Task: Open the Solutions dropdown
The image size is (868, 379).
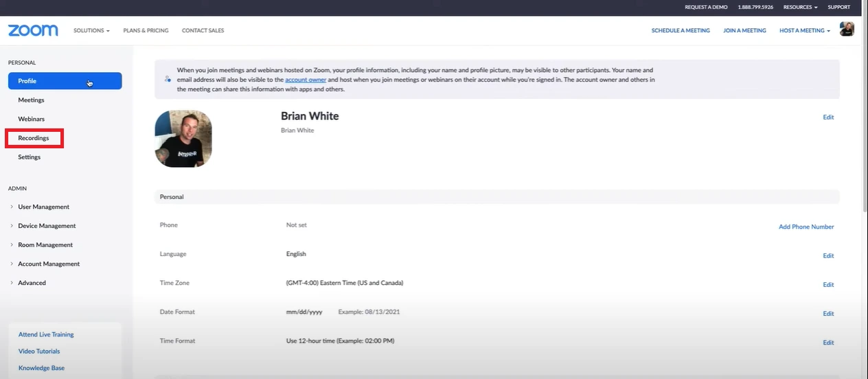Action: pyautogui.click(x=91, y=31)
